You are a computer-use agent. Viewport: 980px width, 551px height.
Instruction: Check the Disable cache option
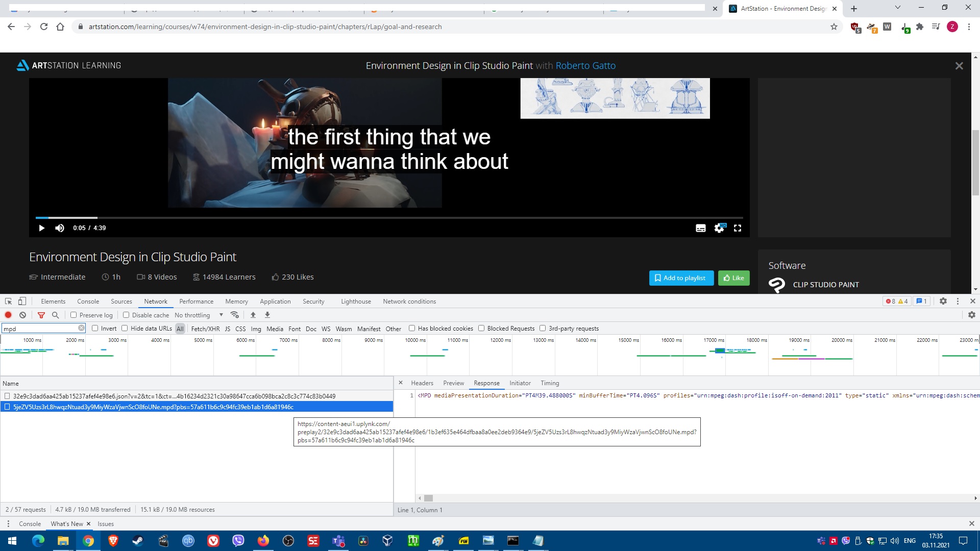coord(126,315)
